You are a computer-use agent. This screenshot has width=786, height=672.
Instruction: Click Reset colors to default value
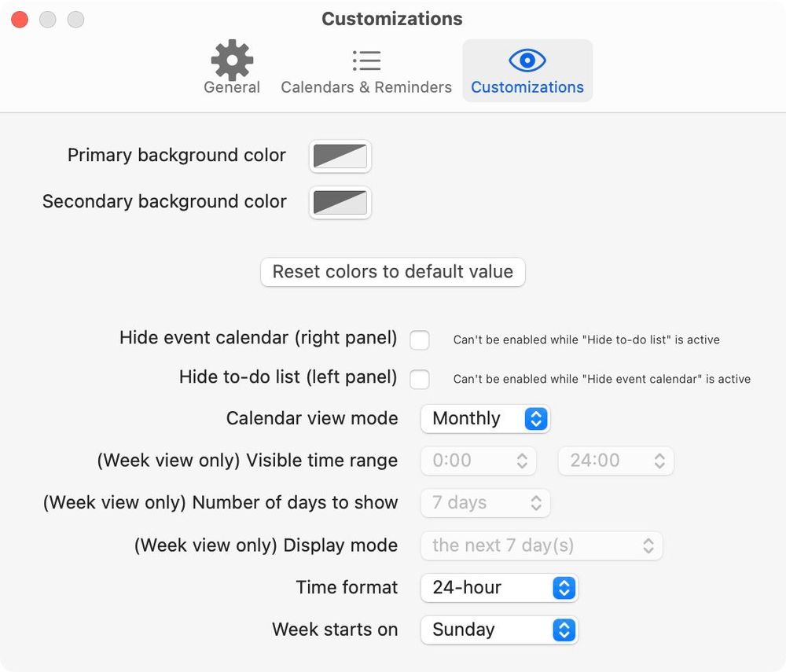(x=392, y=272)
